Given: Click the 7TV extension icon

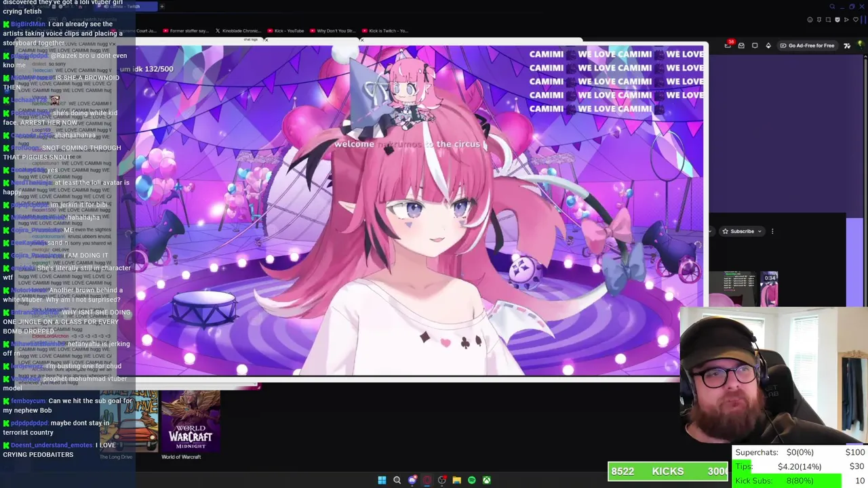Looking at the screenshot, I should point(847,45).
